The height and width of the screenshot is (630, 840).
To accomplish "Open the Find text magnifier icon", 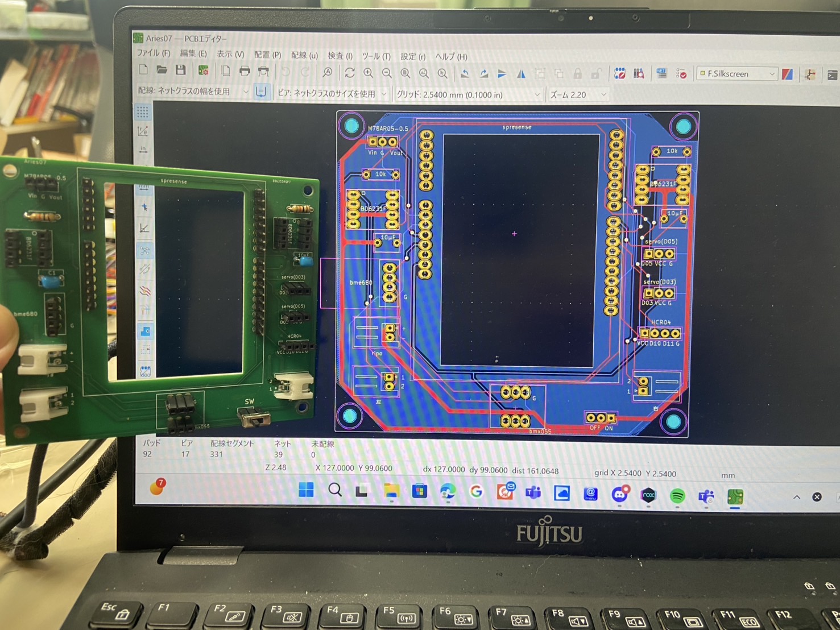I will 328,72.
